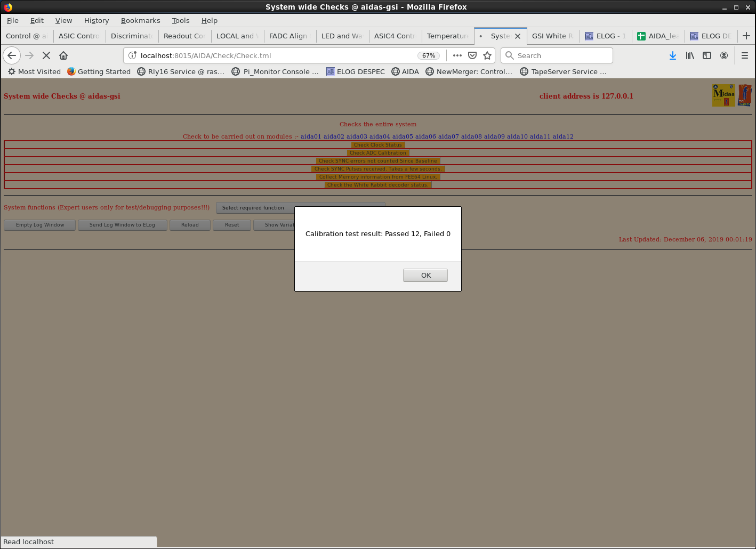The width and height of the screenshot is (756, 549).
Task: Click the Forward navigation arrow
Action: point(29,55)
